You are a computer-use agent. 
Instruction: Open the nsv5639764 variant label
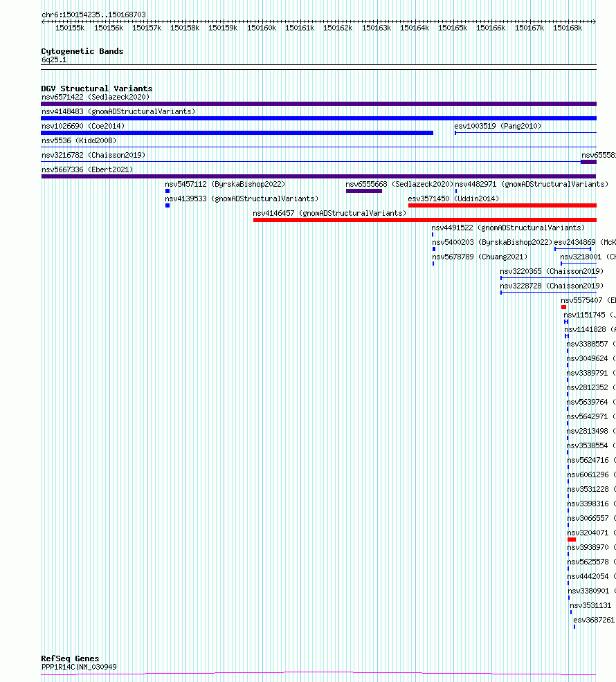(591, 403)
